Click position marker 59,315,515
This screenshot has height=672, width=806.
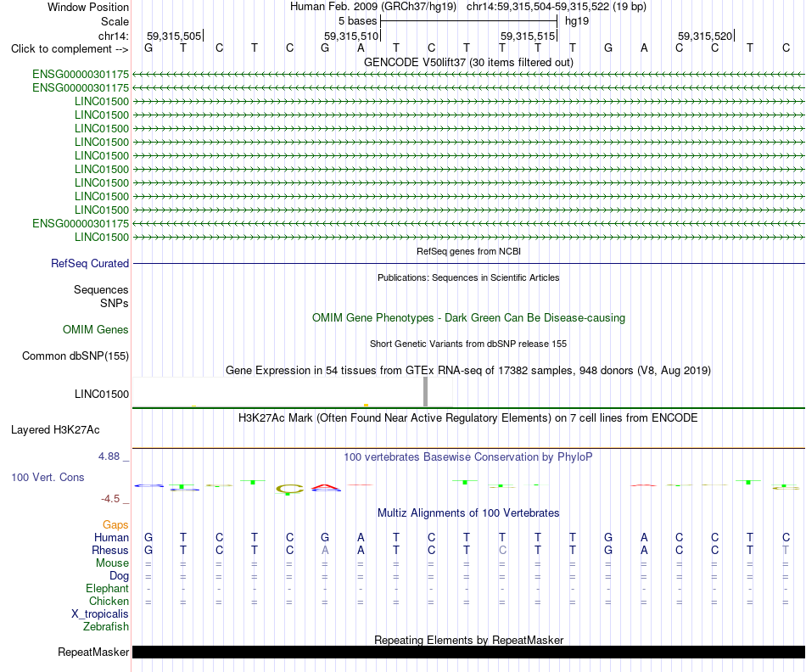point(528,36)
